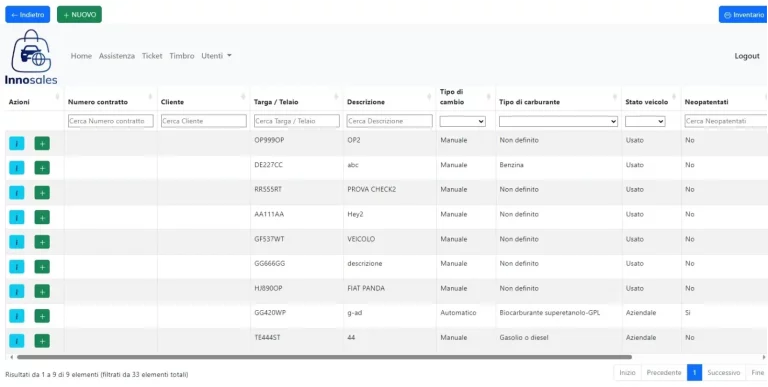Click green plus button for GG420WP
The image size is (768, 387).
point(42,316)
